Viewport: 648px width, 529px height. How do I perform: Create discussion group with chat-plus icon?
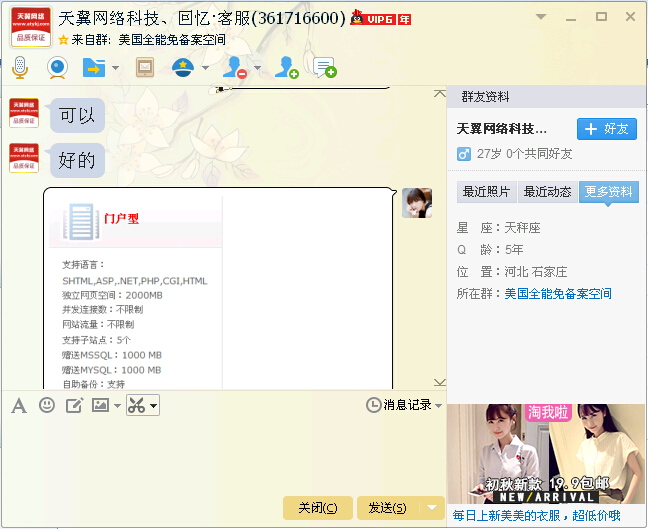pos(324,68)
